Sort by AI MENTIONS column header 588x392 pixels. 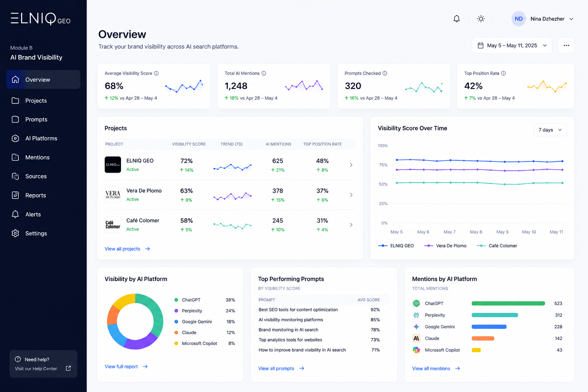pos(278,144)
